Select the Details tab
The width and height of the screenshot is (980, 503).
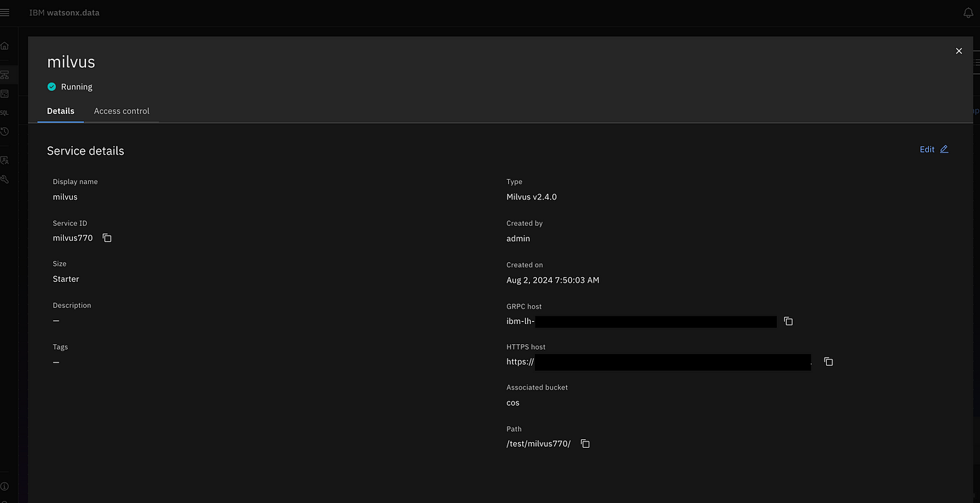point(61,111)
